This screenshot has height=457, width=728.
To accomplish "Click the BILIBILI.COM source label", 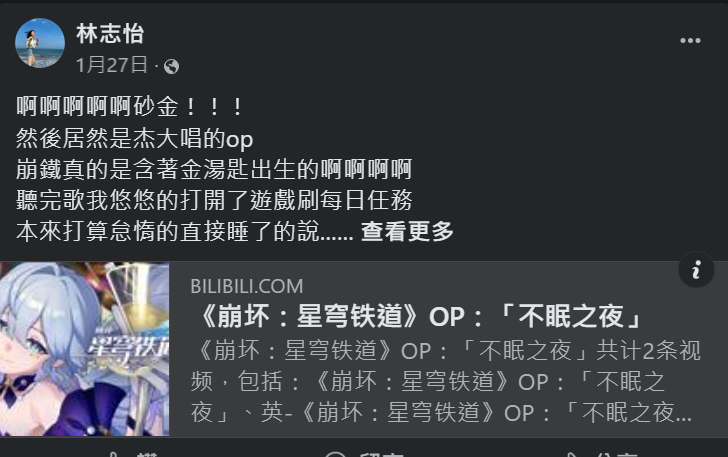I will pyautogui.click(x=247, y=286).
